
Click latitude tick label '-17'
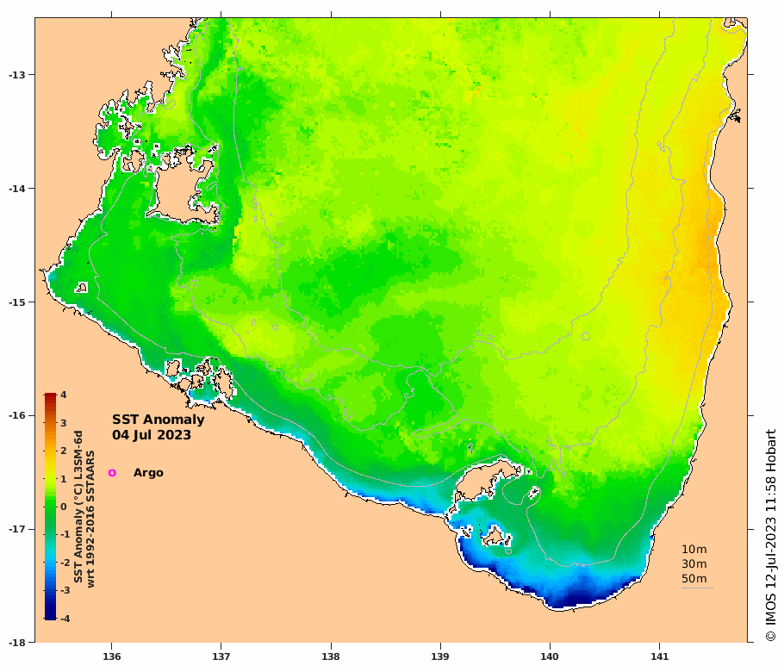pyautogui.click(x=16, y=529)
